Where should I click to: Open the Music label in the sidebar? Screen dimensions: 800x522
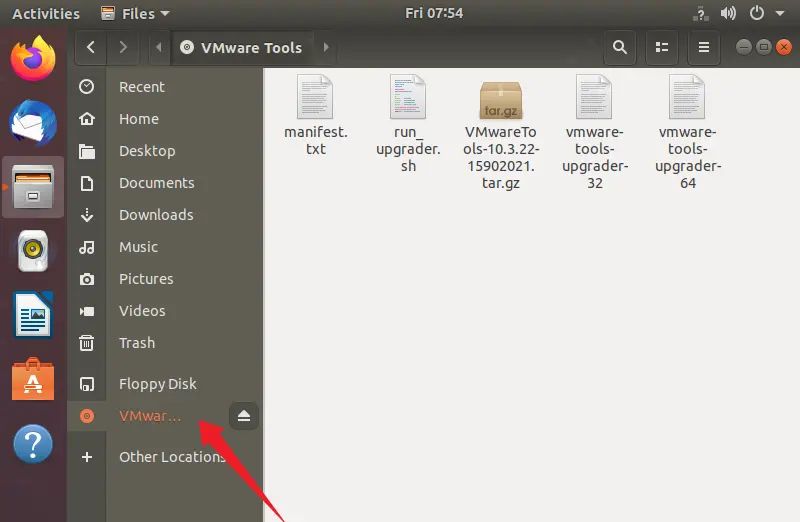click(138, 247)
